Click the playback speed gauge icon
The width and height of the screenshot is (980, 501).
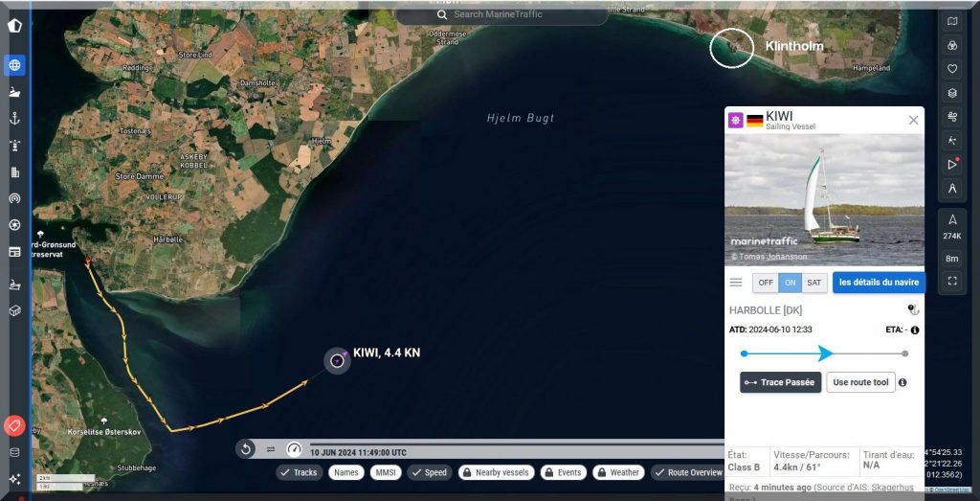point(294,449)
